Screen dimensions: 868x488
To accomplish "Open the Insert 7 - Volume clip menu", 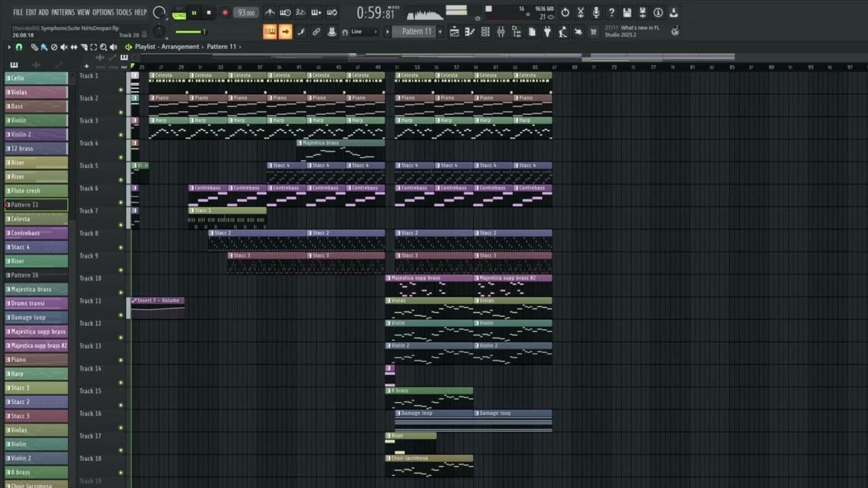I will coord(134,300).
